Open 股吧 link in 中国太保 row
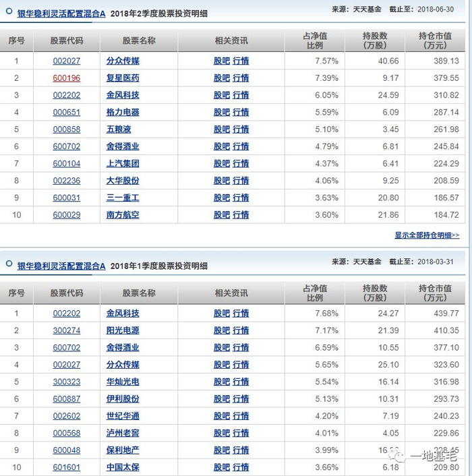The image size is (472, 476). pos(222,467)
